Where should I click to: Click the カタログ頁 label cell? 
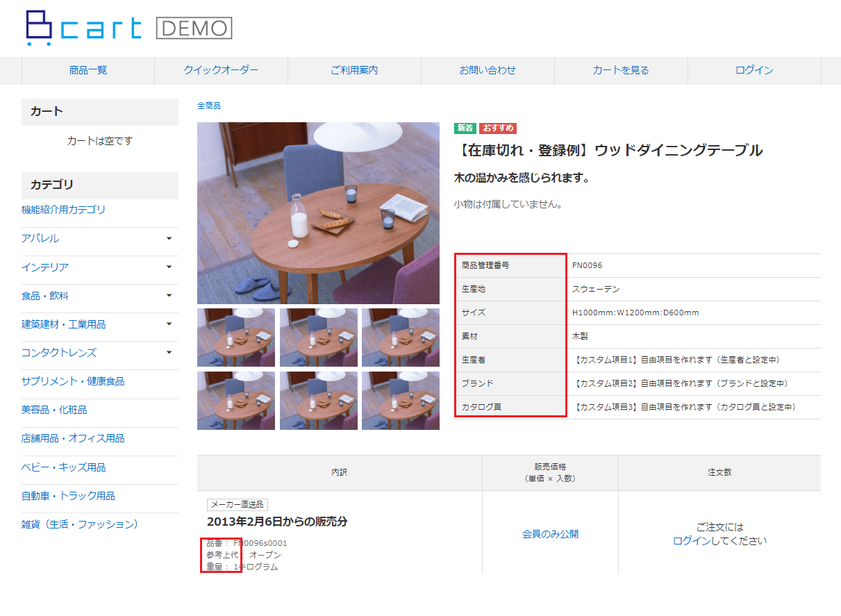[x=510, y=407]
